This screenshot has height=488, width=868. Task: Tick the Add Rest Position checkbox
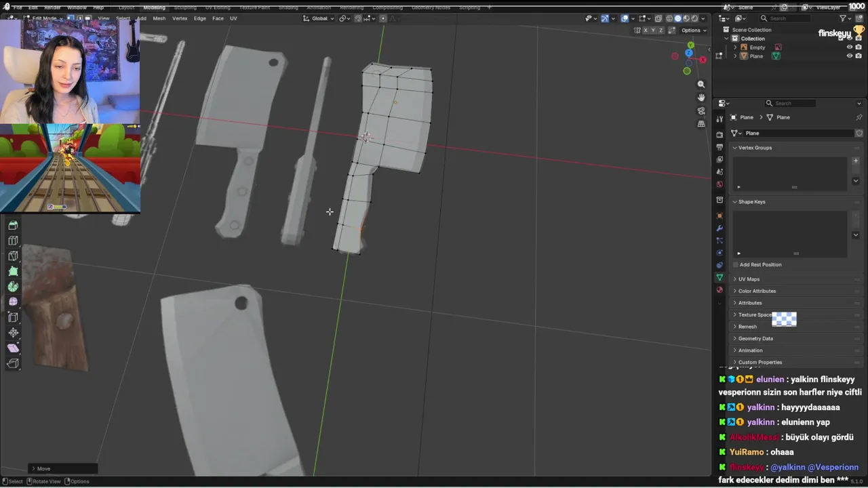coord(735,264)
